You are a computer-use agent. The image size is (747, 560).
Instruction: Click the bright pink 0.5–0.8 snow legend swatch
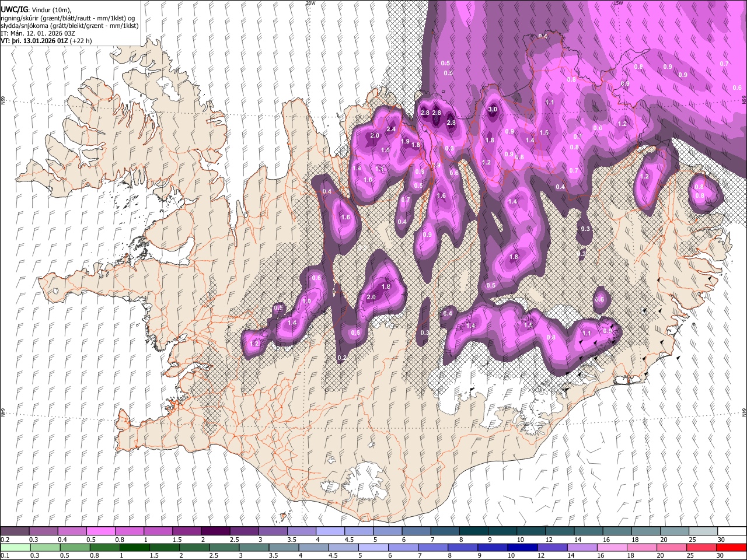point(100,531)
